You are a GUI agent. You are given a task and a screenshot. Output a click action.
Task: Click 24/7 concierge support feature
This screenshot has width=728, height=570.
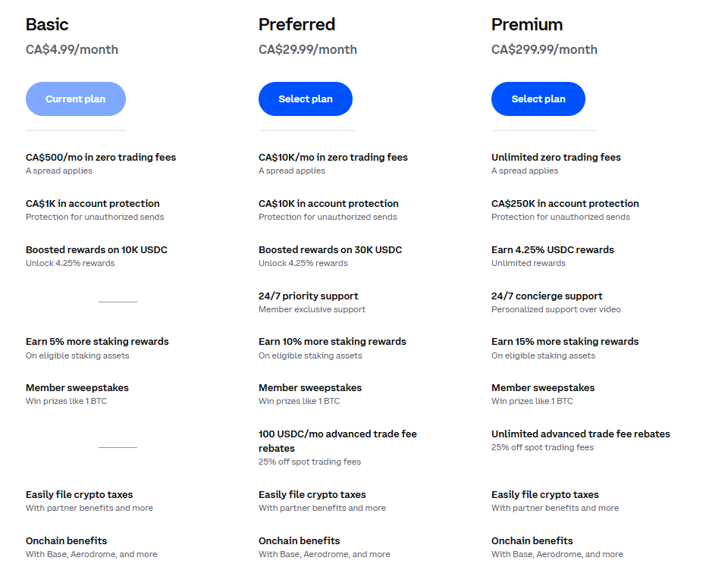coord(547,296)
